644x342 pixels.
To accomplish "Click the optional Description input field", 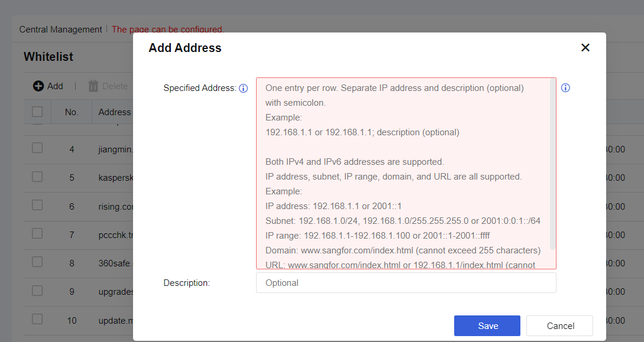I will [406, 283].
